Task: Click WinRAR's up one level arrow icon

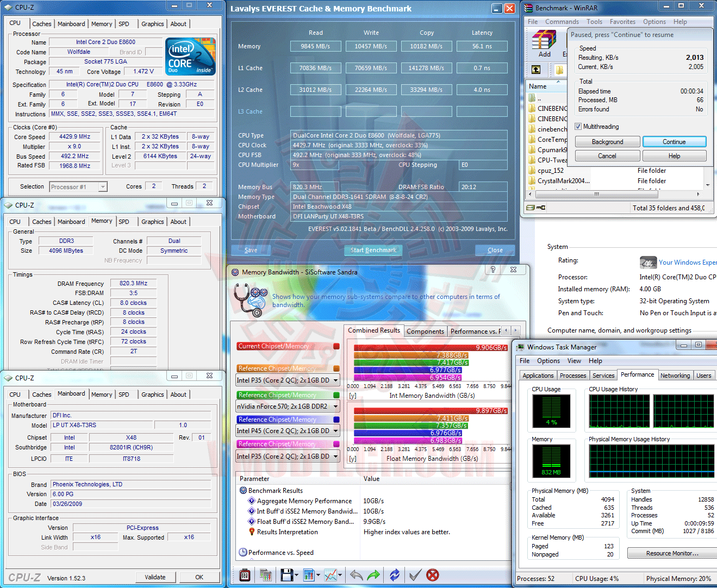Action: point(536,70)
